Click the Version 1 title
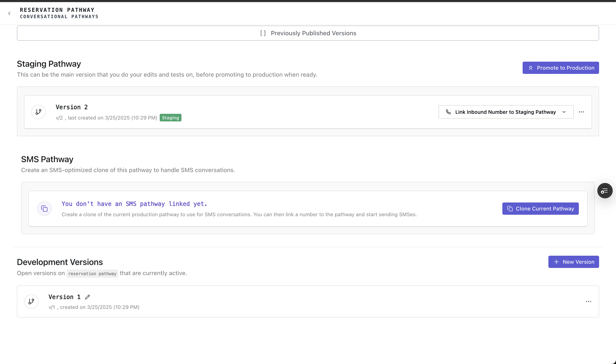 (64, 297)
